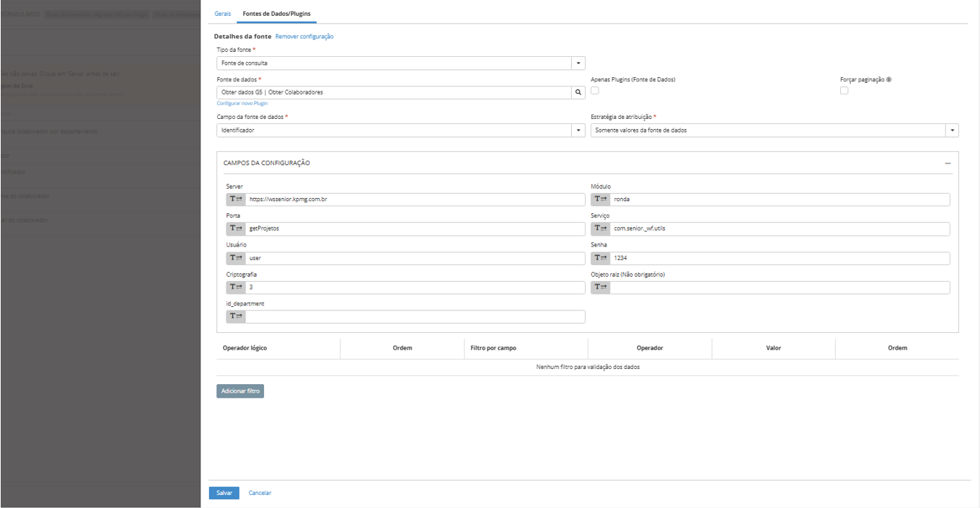Enable the Apenas Plugins (Fonte de Dados) checkbox
The image size is (980, 508).
click(595, 91)
